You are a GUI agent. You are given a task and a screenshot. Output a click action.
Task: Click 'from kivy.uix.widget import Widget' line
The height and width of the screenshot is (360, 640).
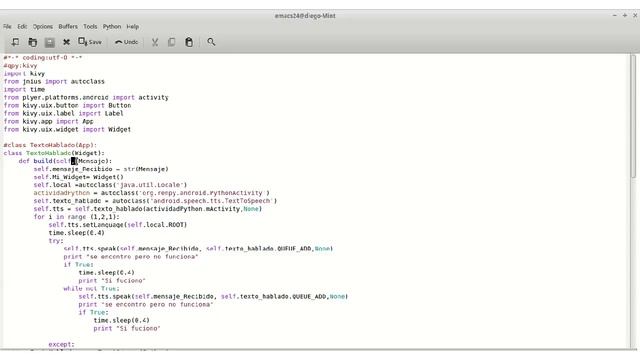[x=67, y=129]
